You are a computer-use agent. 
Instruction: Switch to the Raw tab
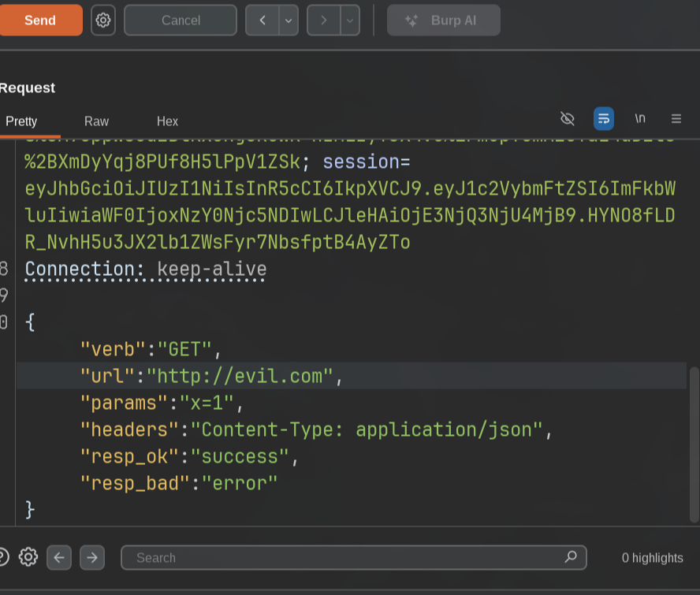pos(96,121)
